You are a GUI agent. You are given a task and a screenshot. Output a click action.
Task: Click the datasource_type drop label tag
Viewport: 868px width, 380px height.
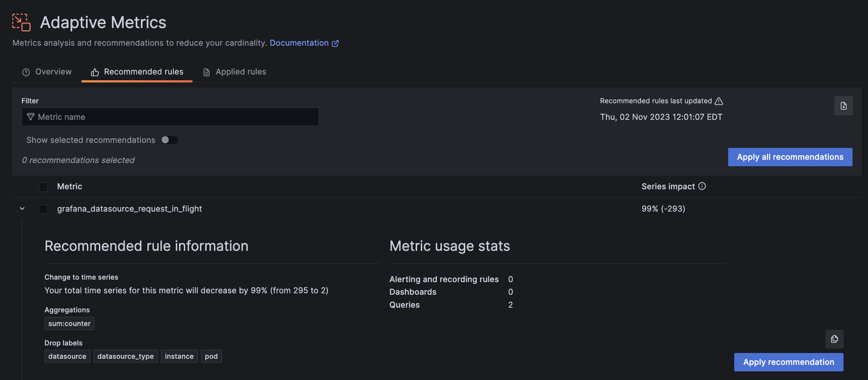pyautogui.click(x=125, y=356)
